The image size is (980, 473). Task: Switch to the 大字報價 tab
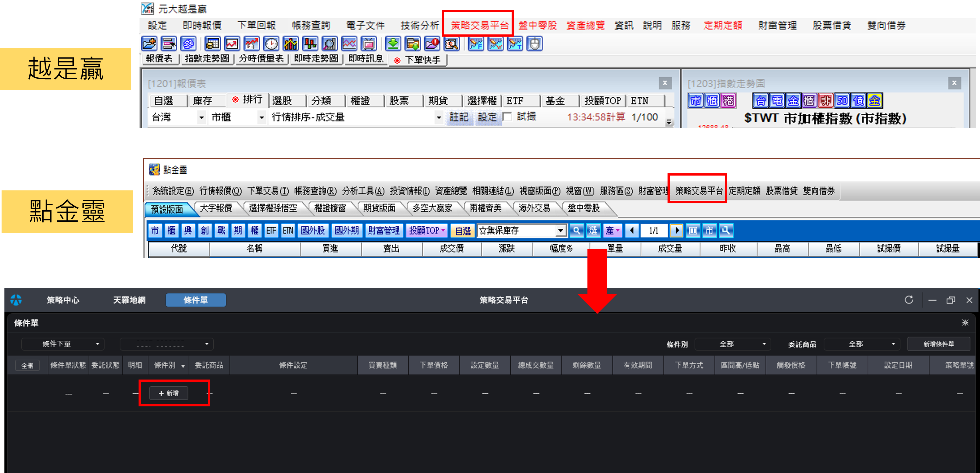tap(216, 208)
